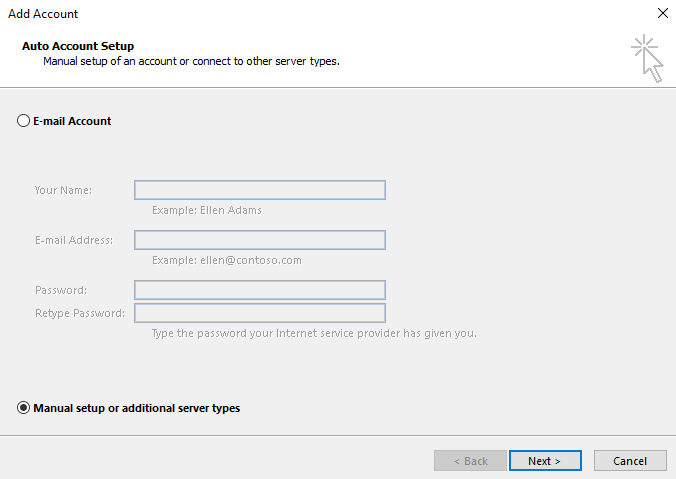Click the Your Name input field
Image resolution: width=676 pixels, height=479 pixels.
260,190
